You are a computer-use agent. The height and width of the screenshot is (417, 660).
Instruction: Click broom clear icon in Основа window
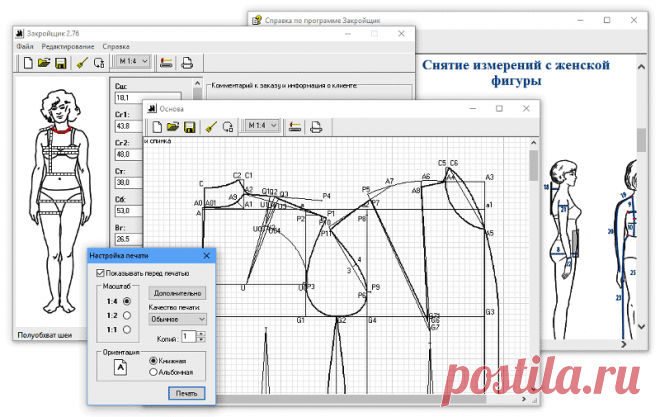point(211,127)
